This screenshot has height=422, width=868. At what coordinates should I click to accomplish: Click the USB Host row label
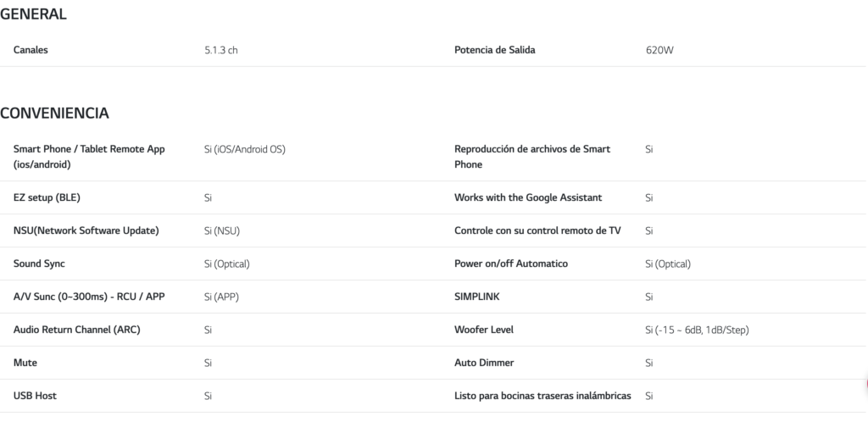(35, 396)
